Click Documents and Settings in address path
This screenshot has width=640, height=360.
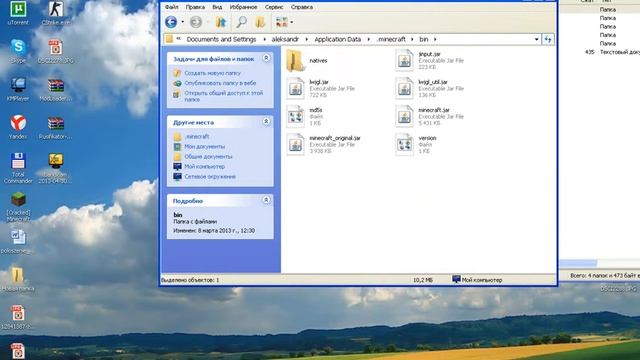tap(221, 39)
